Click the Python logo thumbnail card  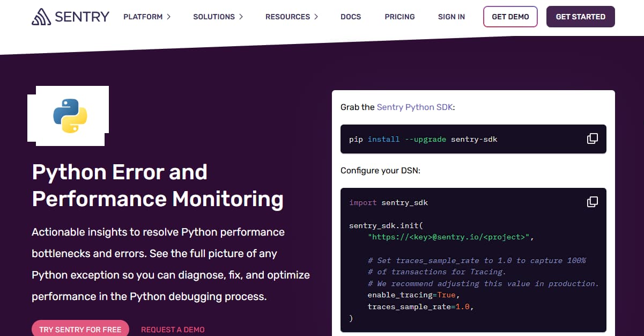67,114
